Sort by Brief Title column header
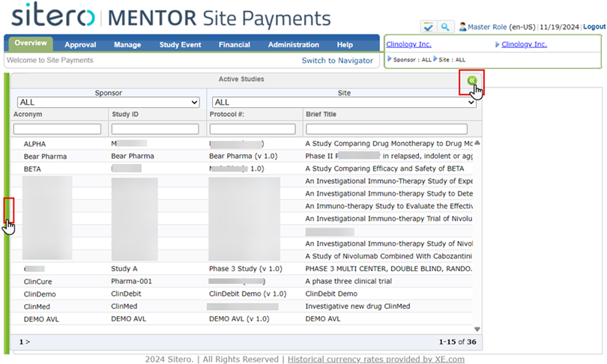 pos(321,115)
